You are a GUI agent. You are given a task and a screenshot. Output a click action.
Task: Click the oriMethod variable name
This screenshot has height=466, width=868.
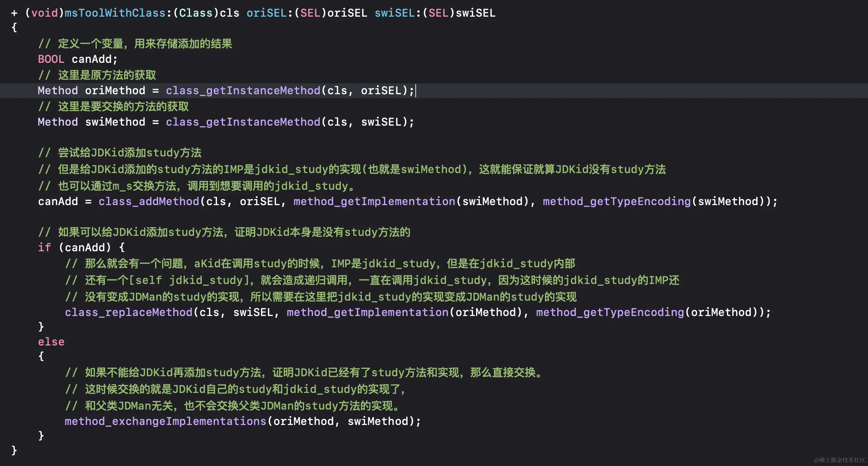[x=116, y=90]
